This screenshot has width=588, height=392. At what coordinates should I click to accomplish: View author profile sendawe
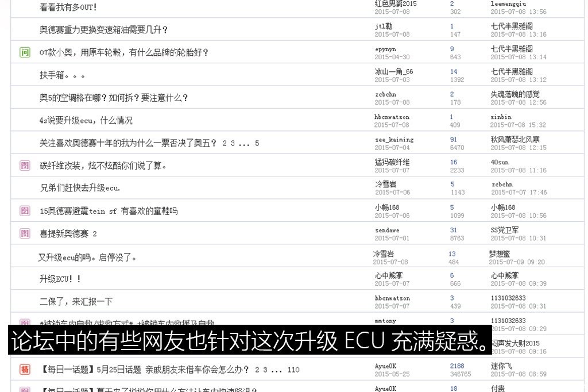[x=387, y=230]
